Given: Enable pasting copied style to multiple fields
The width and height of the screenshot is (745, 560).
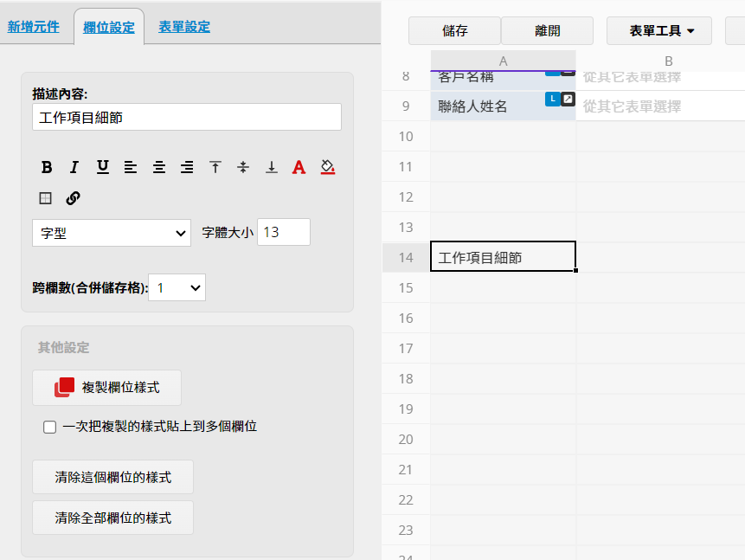Looking at the screenshot, I should (50, 427).
